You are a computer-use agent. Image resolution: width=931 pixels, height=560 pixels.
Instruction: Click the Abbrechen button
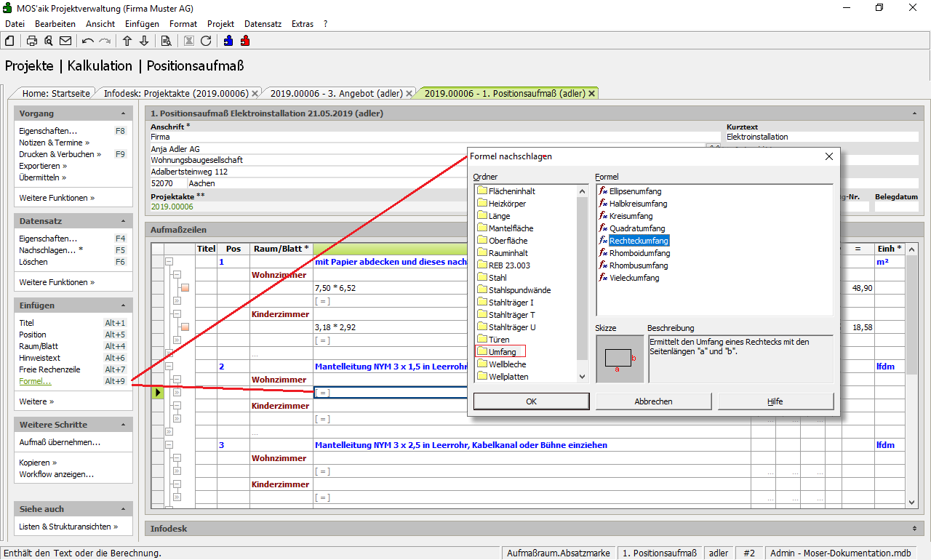653,401
